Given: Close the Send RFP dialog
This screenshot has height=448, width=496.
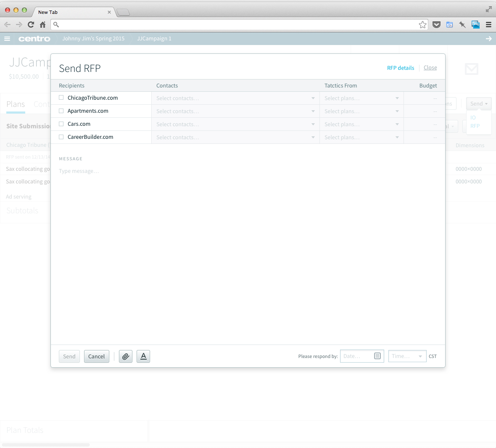Looking at the screenshot, I should click(430, 67).
